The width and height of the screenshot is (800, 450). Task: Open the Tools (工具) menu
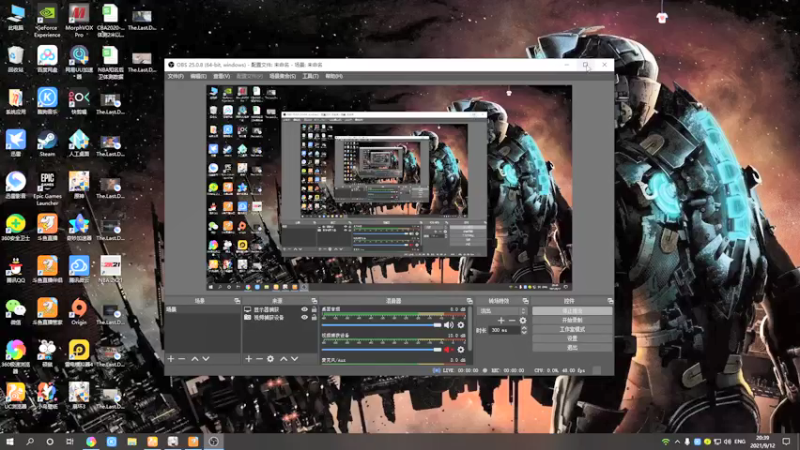click(310, 76)
